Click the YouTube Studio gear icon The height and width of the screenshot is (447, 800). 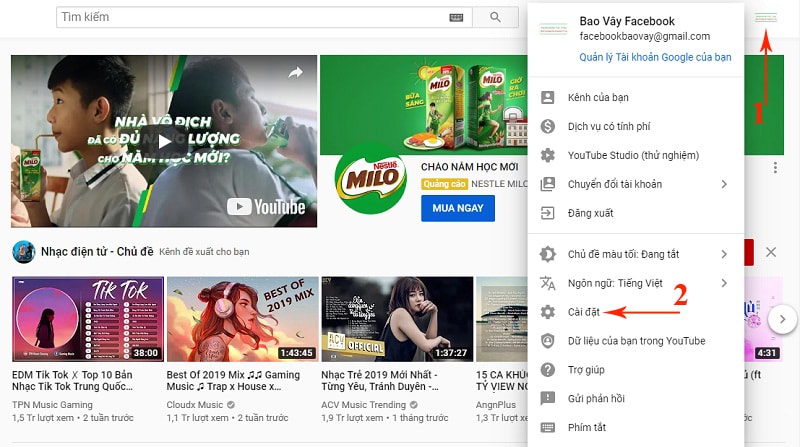547,155
